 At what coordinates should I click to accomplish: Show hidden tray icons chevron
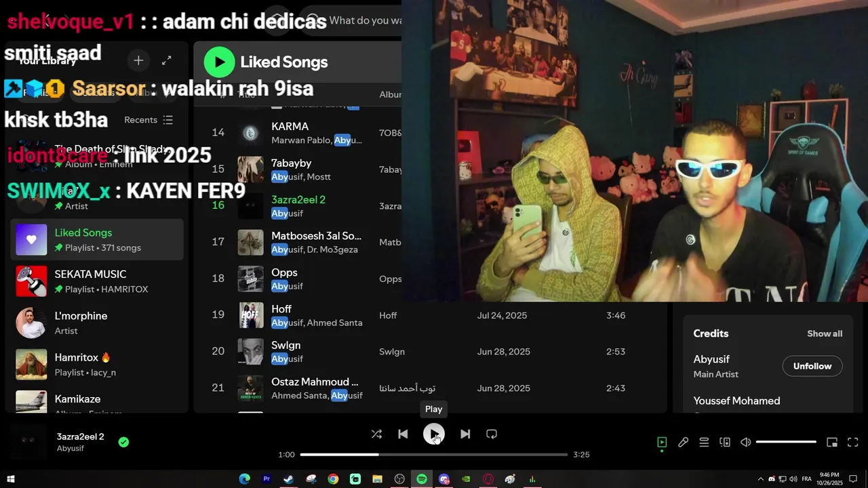click(761, 479)
